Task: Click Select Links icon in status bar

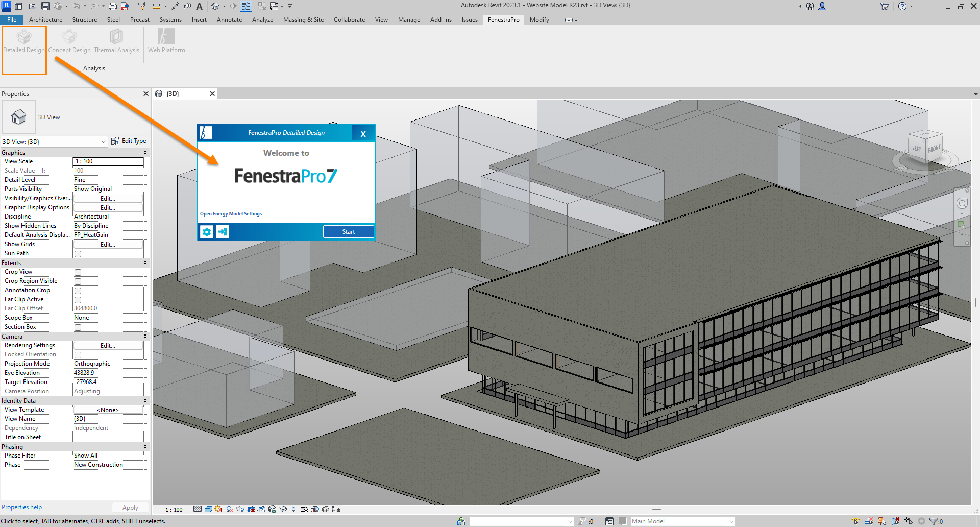Action: 855,521
